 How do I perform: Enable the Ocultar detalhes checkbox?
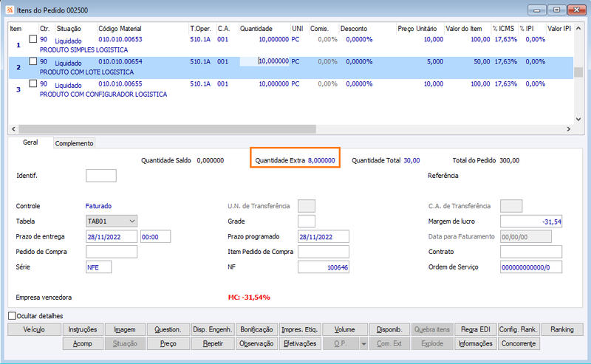click(12, 316)
